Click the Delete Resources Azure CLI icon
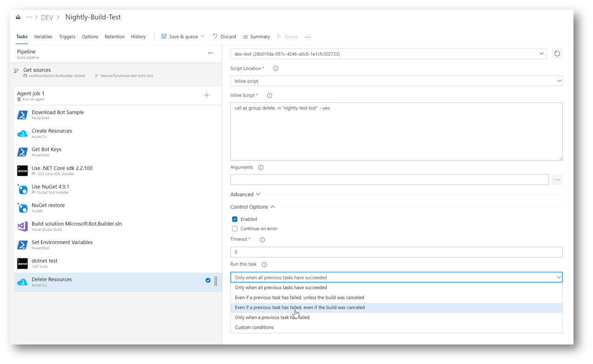 point(22,282)
